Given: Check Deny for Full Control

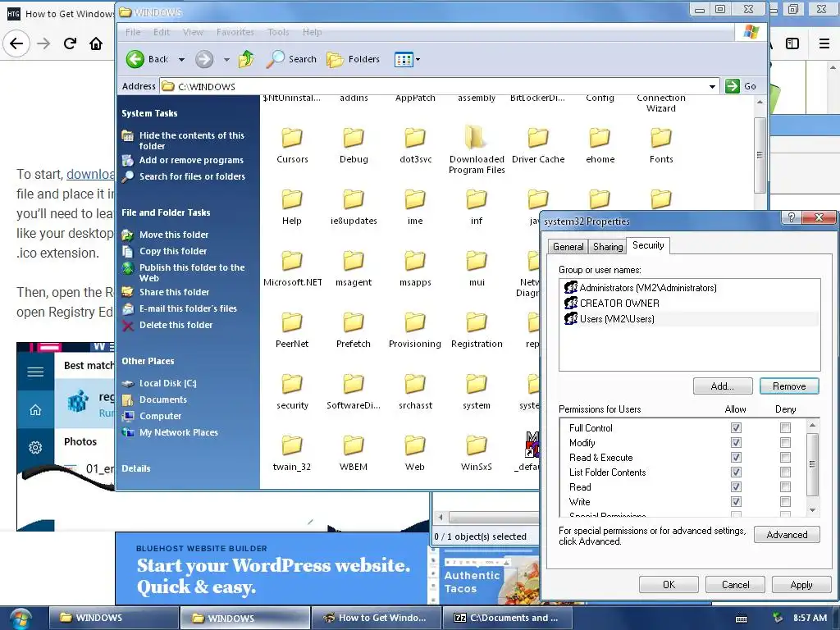Looking at the screenshot, I should coord(785,427).
